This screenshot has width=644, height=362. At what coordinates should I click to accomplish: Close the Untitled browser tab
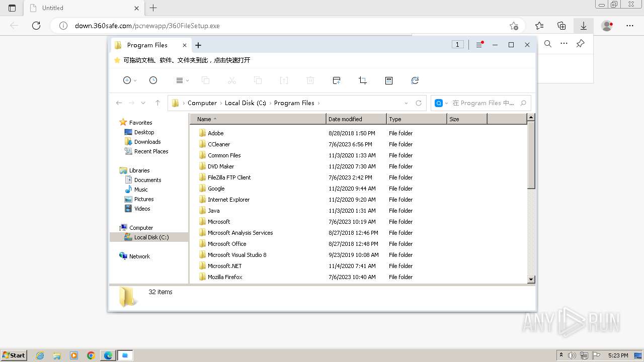point(137,8)
